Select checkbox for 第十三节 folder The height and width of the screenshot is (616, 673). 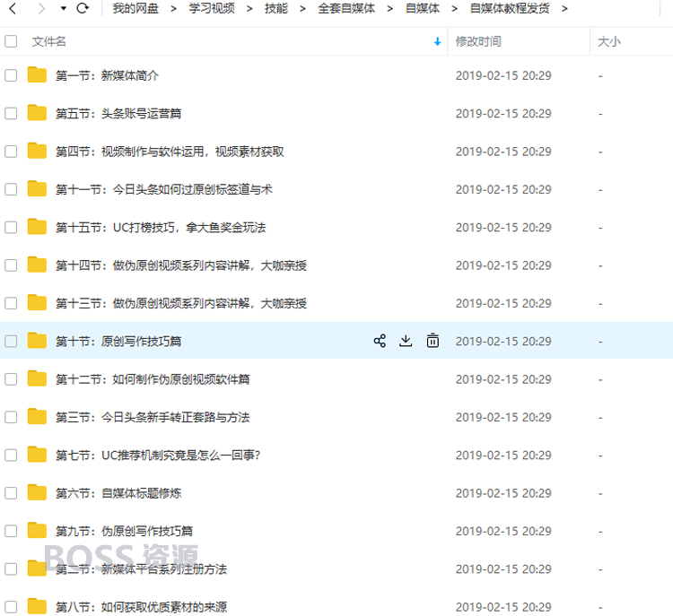[x=11, y=303]
